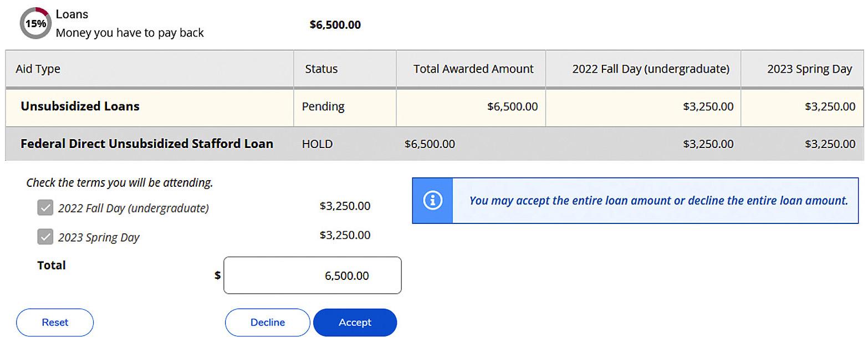Click the Total Awarded Amount column header

(x=473, y=69)
